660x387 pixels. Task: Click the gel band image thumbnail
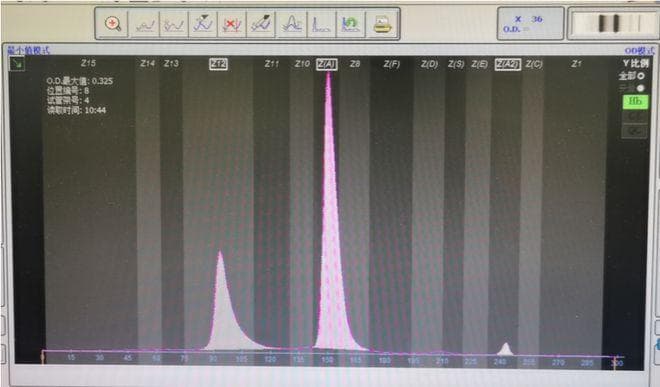(x=612, y=24)
